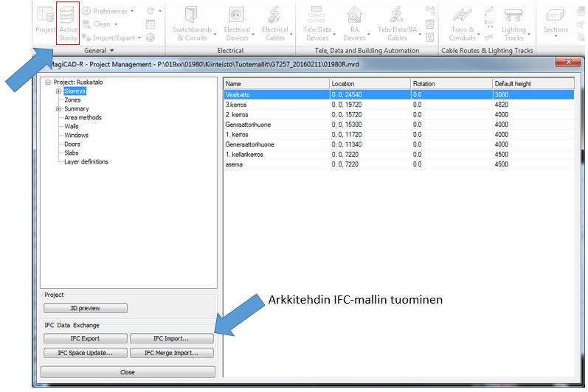The height and width of the screenshot is (392, 588).
Task: Select Area methods in the tree
Action: coord(83,118)
